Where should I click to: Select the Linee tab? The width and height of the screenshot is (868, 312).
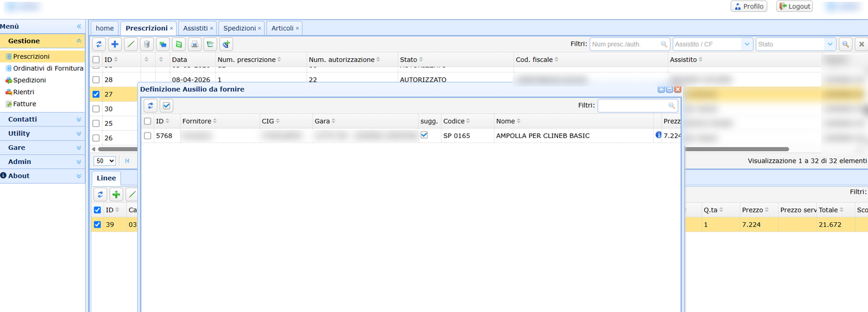[106, 178]
